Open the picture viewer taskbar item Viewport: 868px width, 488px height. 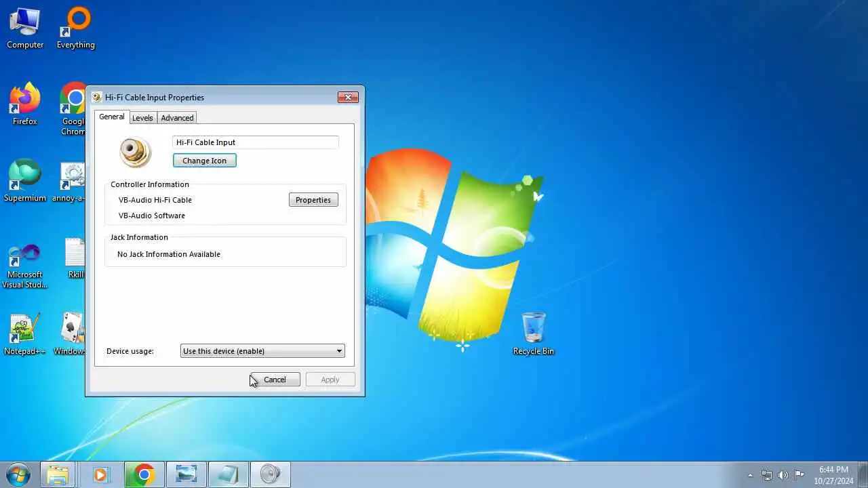(186, 474)
